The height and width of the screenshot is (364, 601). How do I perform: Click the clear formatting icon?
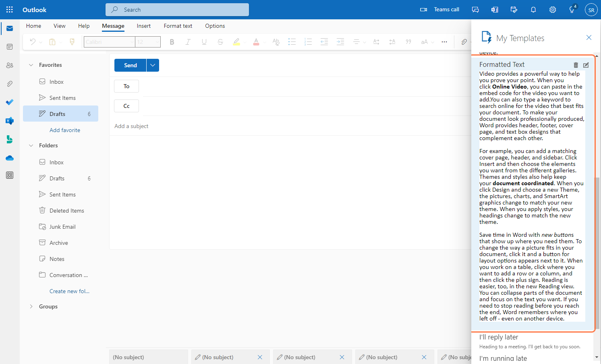276,42
